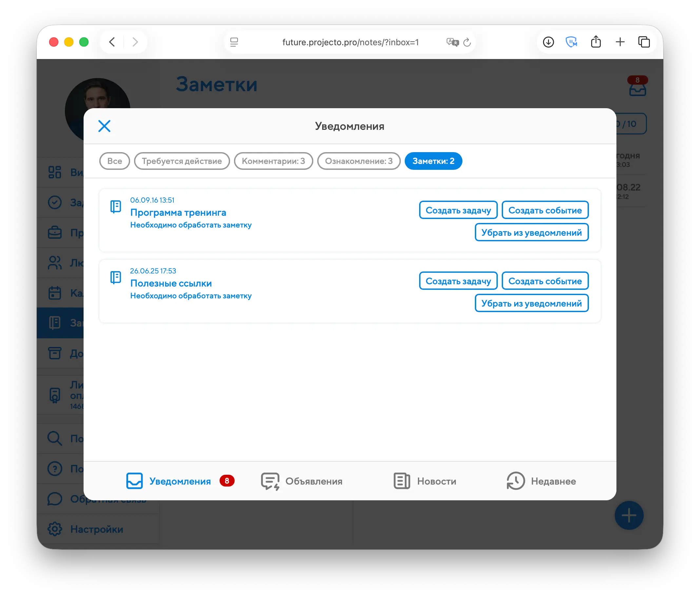Click the Уведомления inbox icon in footer

tap(134, 481)
